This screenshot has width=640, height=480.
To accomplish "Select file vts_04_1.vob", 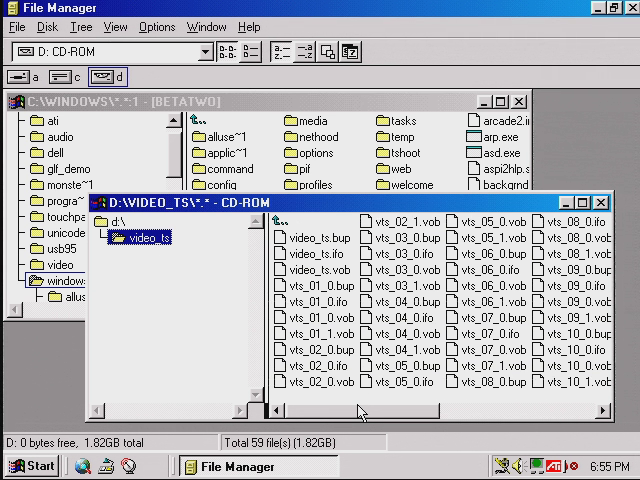I will click(x=400, y=350).
